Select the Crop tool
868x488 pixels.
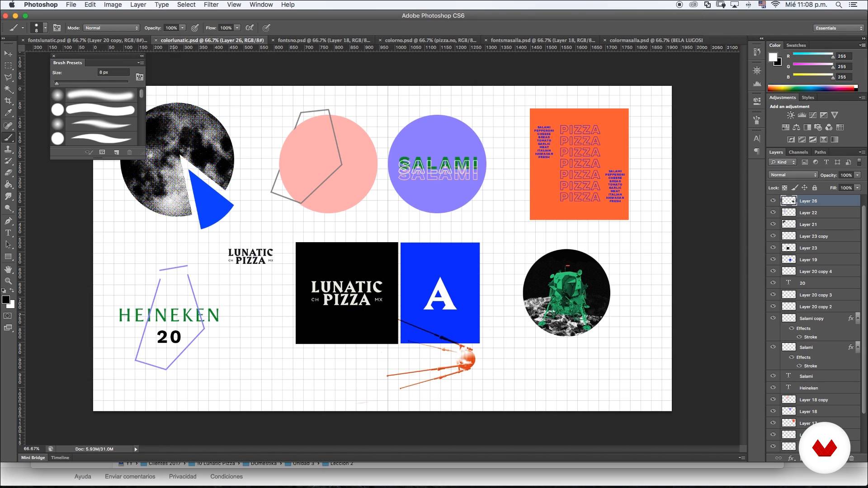point(8,101)
